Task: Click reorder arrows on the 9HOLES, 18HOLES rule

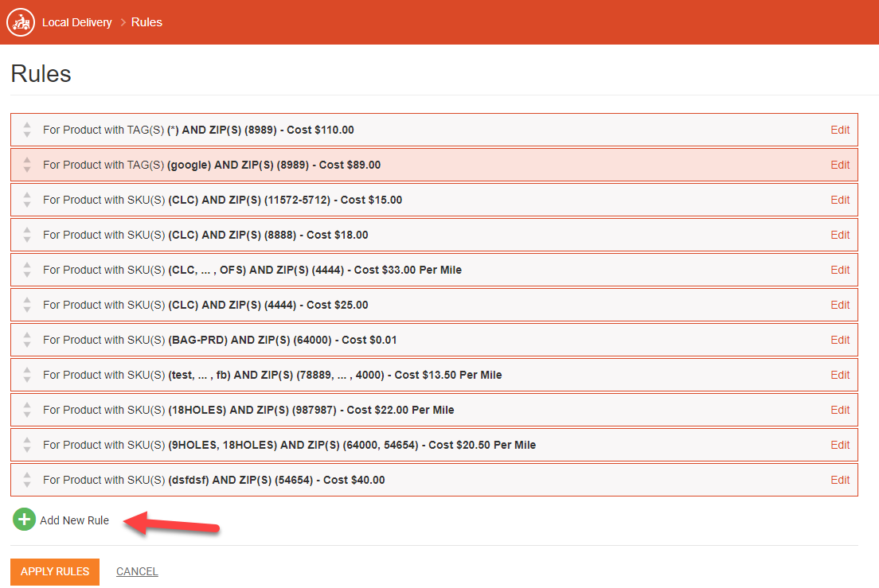Action: 27,445
